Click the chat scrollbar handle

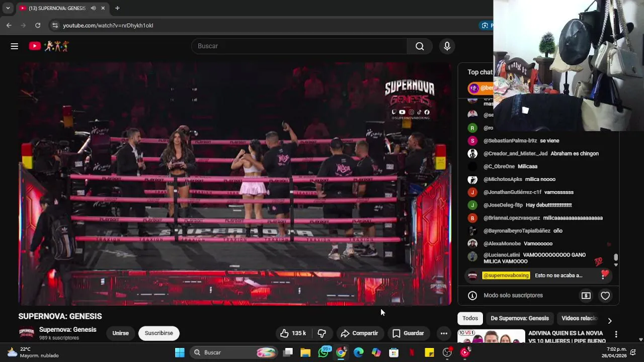click(x=616, y=257)
